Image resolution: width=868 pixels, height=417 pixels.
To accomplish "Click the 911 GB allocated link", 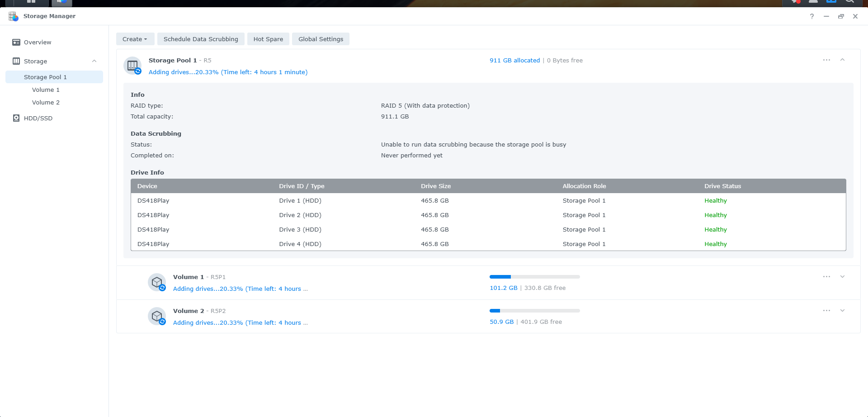I will tap(514, 60).
